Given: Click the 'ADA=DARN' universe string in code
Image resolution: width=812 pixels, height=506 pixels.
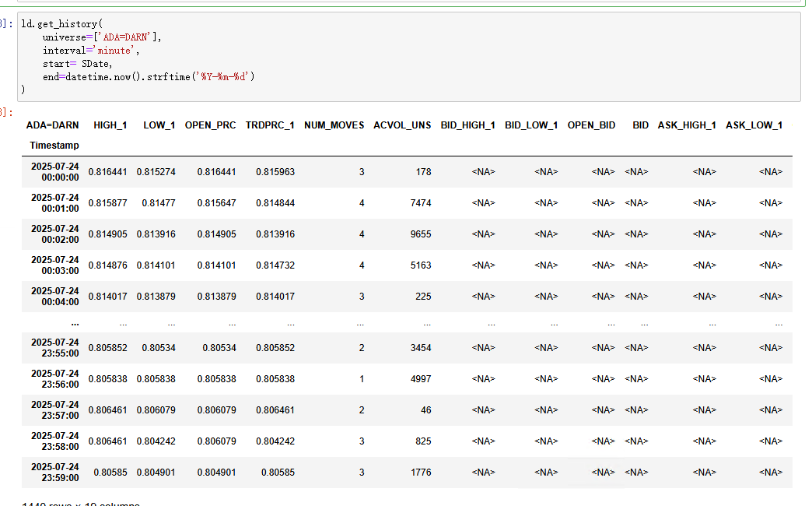Looking at the screenshot, I should [124, 37].
